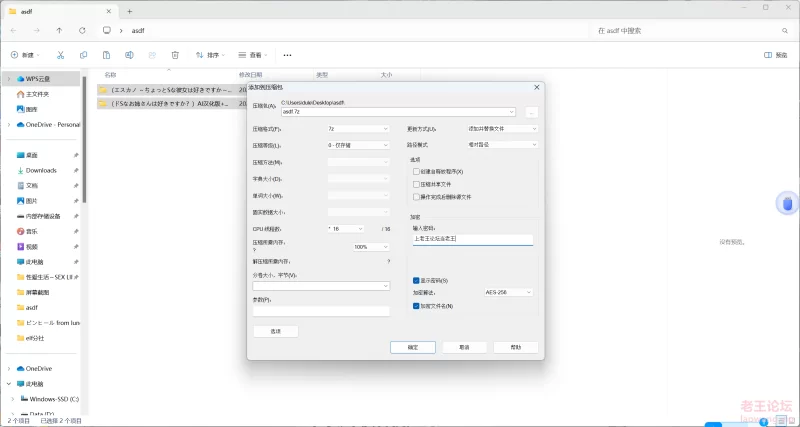
Task: Open the AES-256 encryption method dropdown
Action: pos(508,292)
